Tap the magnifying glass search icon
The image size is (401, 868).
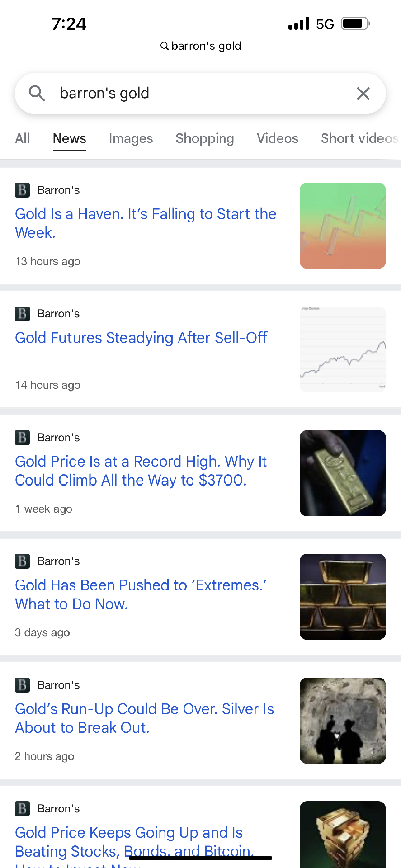pos(37,94)
